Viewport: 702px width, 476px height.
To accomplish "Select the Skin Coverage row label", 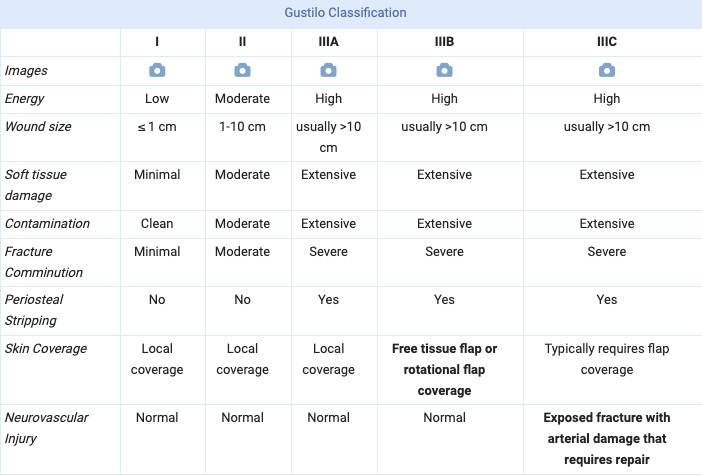I will [46, 348].
